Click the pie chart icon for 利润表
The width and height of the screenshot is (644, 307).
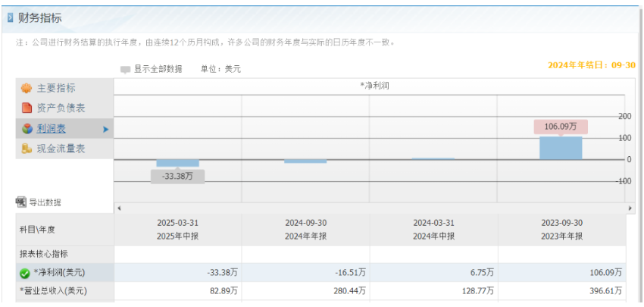pyautogui.click(x=27, y=129)
